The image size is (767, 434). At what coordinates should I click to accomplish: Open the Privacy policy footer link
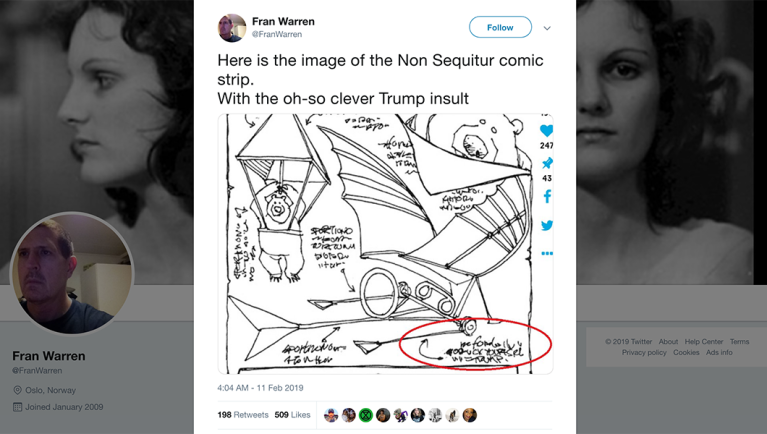644,353
